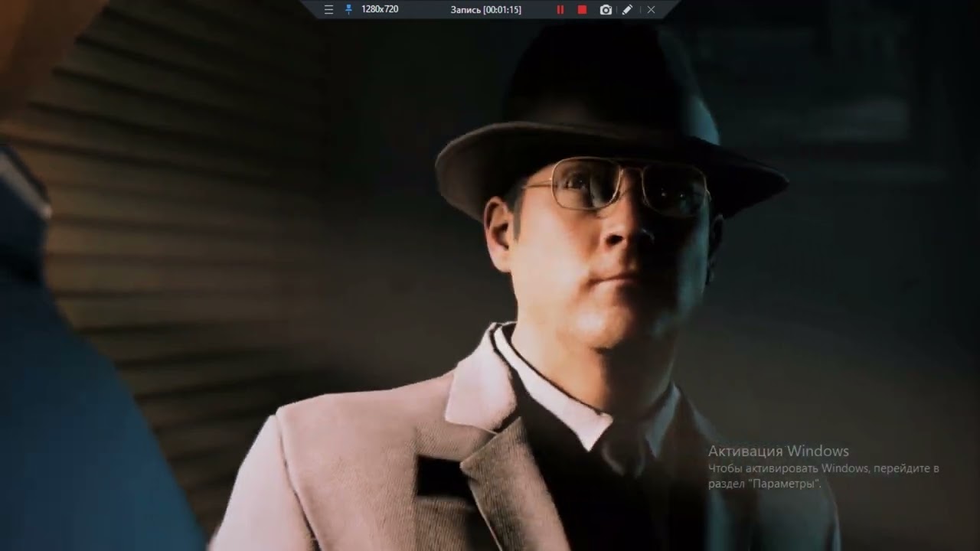980x551 pixels.
Task: Pause the recording with the red pause button
Action: pyautogui.click(x=560, y=10)
